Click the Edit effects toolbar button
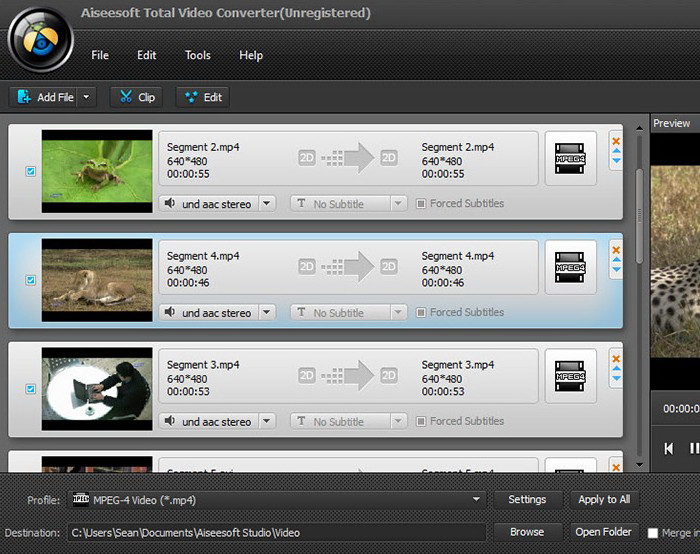 point(203,97)
